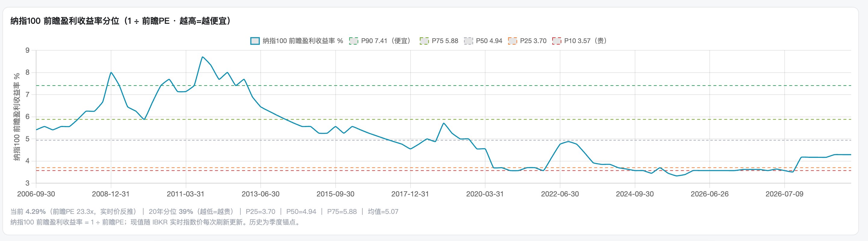Click the 2008-12-31 peak point at 8
This screenshot has height=241, width=868.
click(111, 73)
